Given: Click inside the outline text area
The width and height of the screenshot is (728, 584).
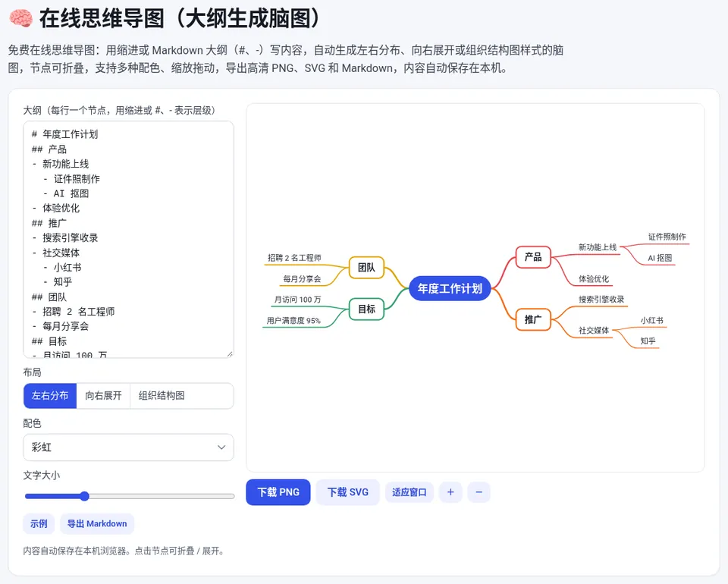Looking at the screenshot, I should click(x=129, y=239).
